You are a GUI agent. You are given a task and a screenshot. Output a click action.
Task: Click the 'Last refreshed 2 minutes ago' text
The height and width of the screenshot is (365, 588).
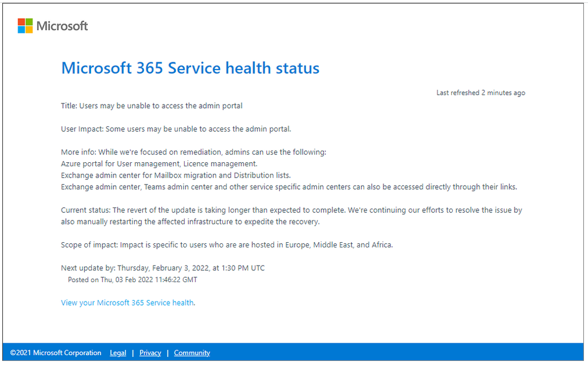click(481, 92)
